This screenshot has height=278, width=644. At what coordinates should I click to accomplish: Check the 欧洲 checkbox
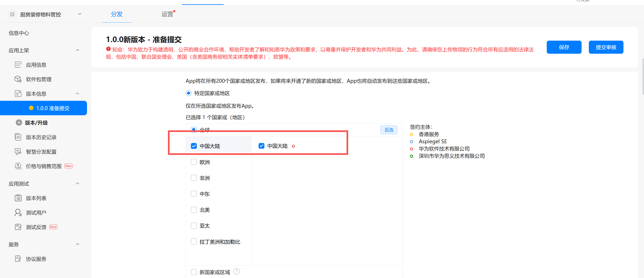tap(194, 162)
